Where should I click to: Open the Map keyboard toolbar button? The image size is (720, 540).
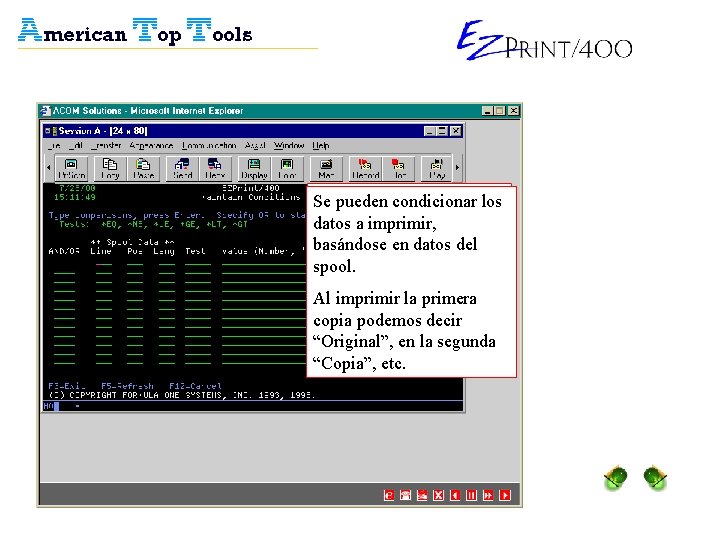(326, 169)
